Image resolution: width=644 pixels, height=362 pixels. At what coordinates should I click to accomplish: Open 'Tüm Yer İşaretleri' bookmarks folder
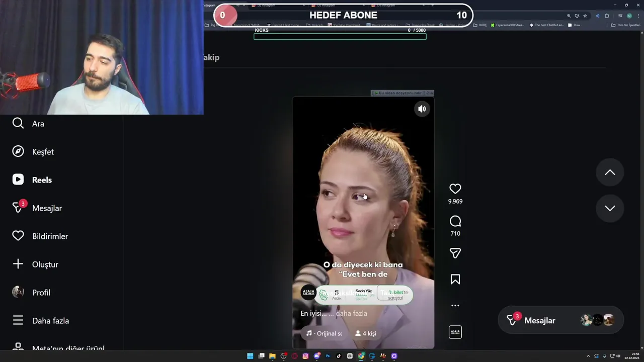[626, 25]
